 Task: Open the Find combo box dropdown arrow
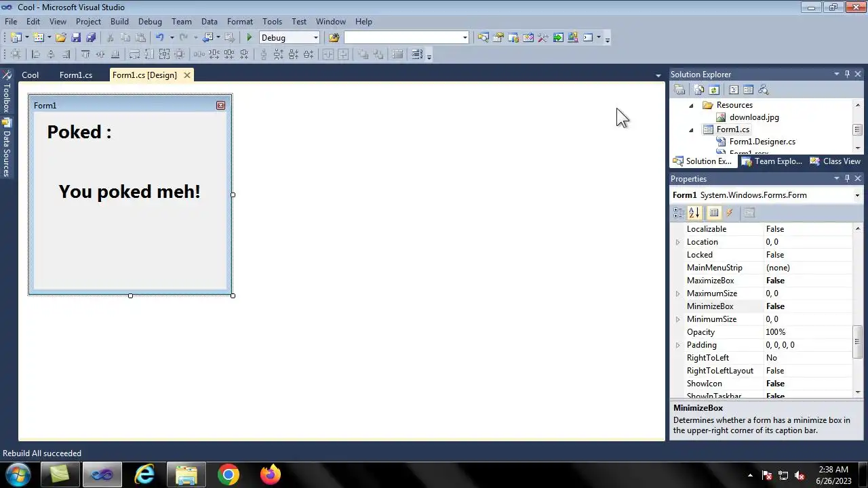465,38
